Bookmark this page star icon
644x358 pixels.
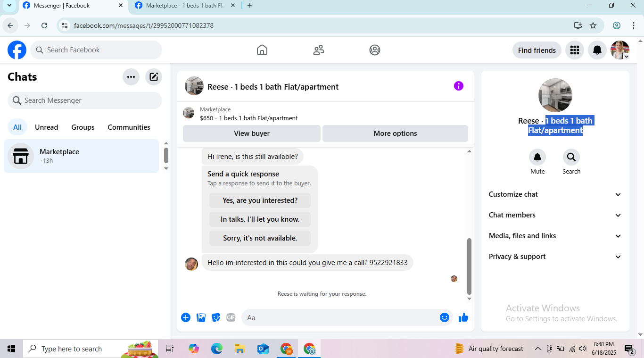(593, 25)
